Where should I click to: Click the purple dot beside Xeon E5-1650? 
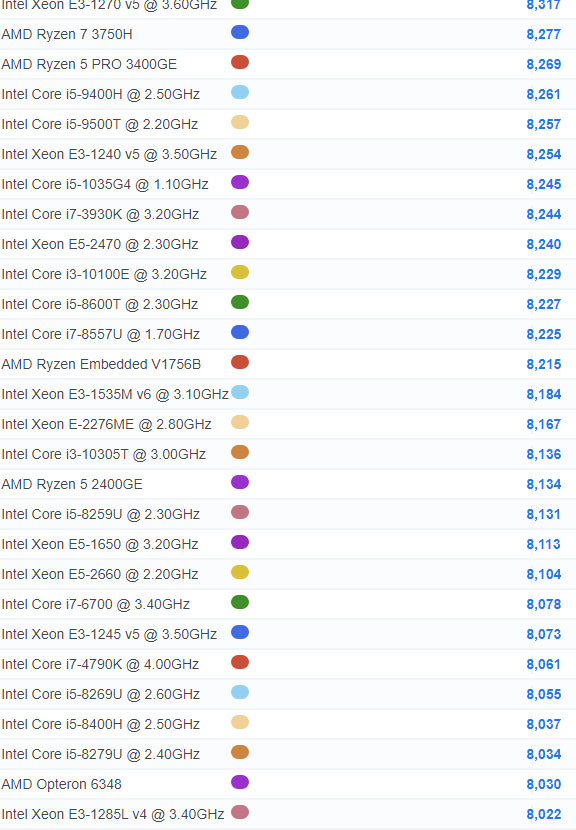pyautogui.click(x=240, y=542)
